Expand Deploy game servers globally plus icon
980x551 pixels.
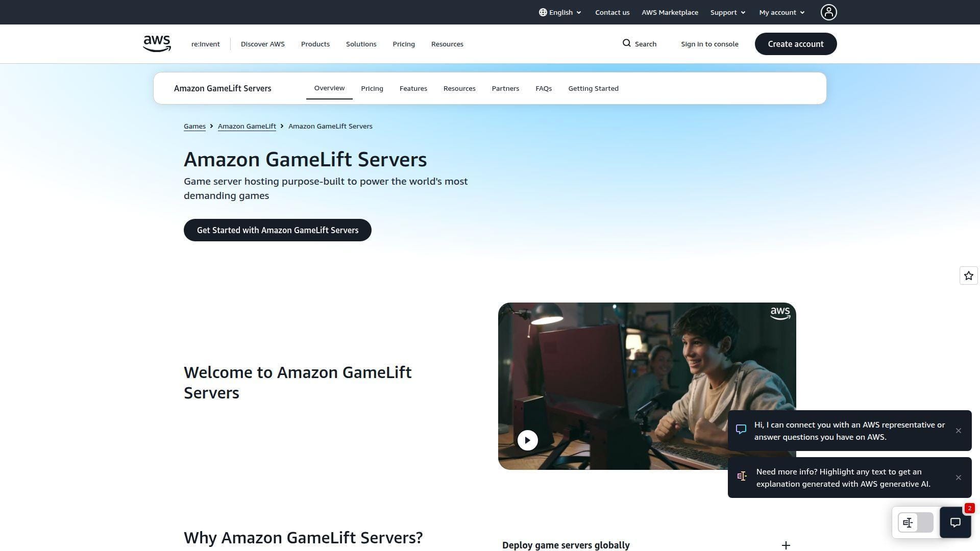click(x=786, y=545)
